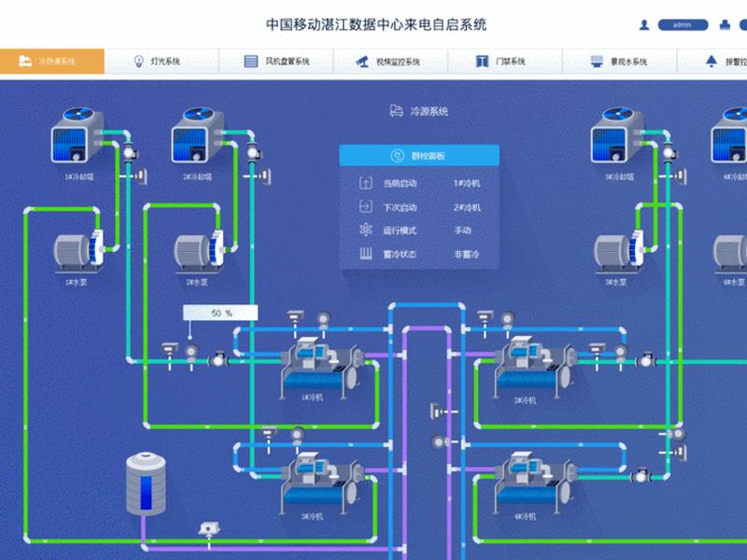Open the 景观水系统 tab
The width and height of the screenshot is (747, 560).
tap(619, 61)
